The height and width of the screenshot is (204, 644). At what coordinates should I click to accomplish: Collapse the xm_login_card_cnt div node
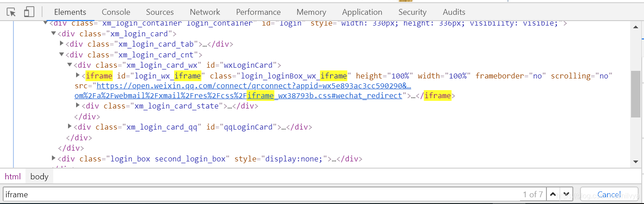click(x=62, y=54)
